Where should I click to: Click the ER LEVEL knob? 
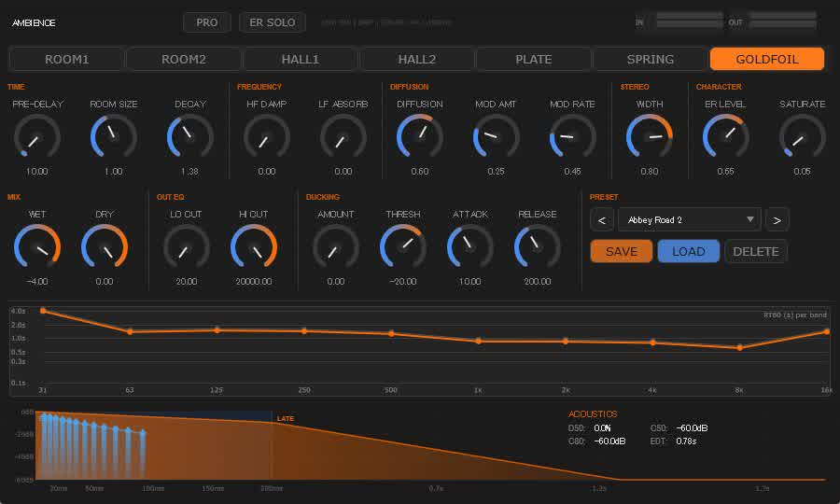click(x=726, y=136)
